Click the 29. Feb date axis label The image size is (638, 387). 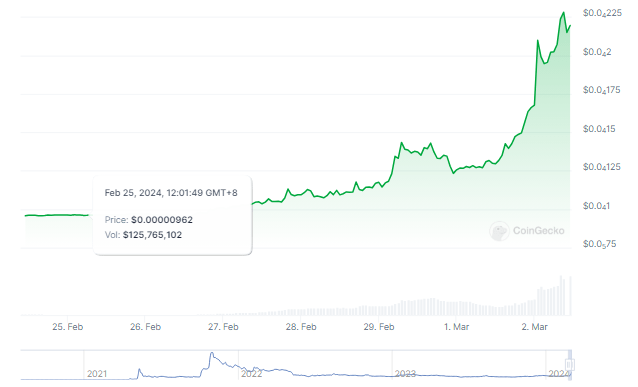[379, 327]
